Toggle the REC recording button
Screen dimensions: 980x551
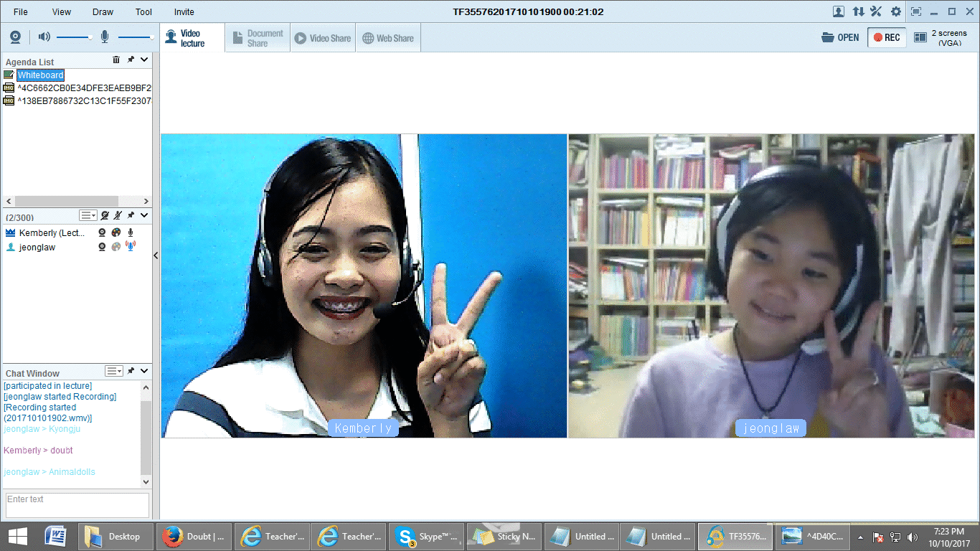887,37
